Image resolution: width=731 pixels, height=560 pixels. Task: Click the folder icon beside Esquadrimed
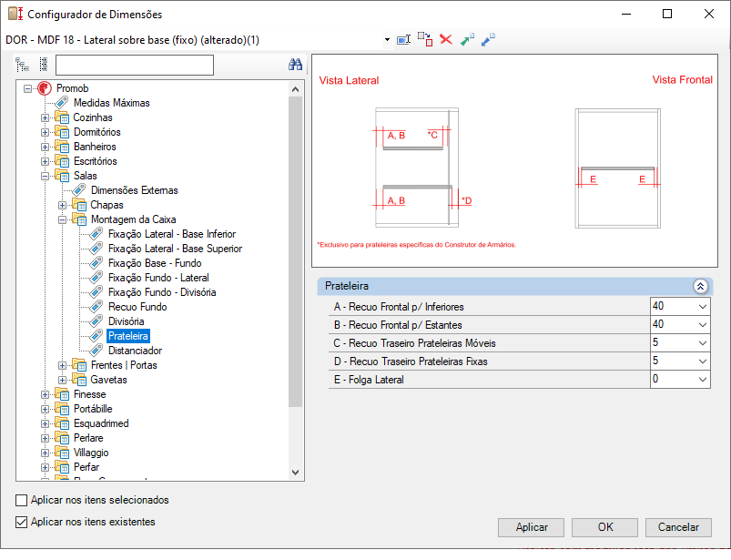[x=62, y=423]
